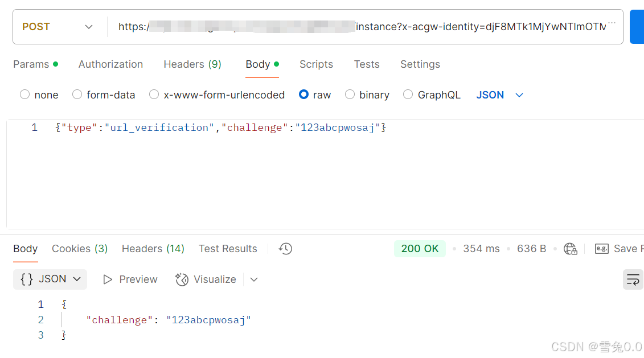Choose the binary body type
This screenshot has height=358, width=644.
pyautogui.click(x=367, y=95)
